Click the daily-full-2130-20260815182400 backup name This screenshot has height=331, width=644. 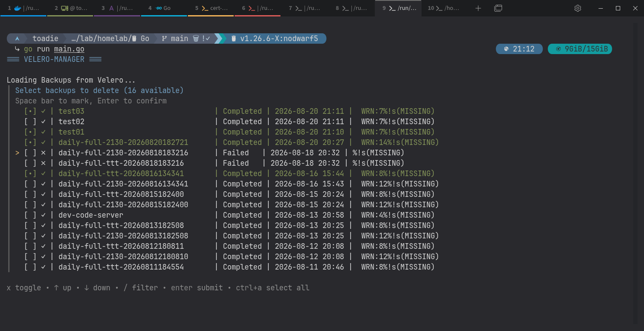(x=123, y=205)
